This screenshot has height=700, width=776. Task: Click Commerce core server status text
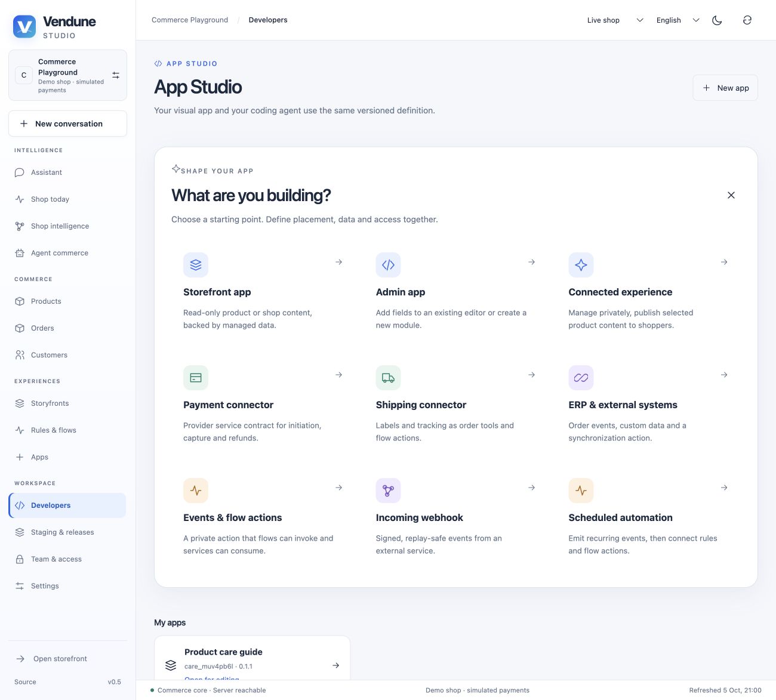pyautogui.click(x=211, y=690)
